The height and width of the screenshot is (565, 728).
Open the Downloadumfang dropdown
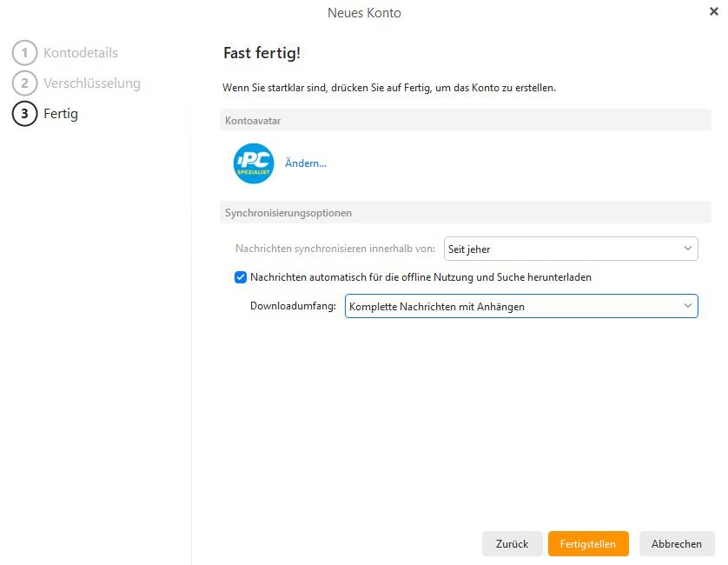coord(521,306)
